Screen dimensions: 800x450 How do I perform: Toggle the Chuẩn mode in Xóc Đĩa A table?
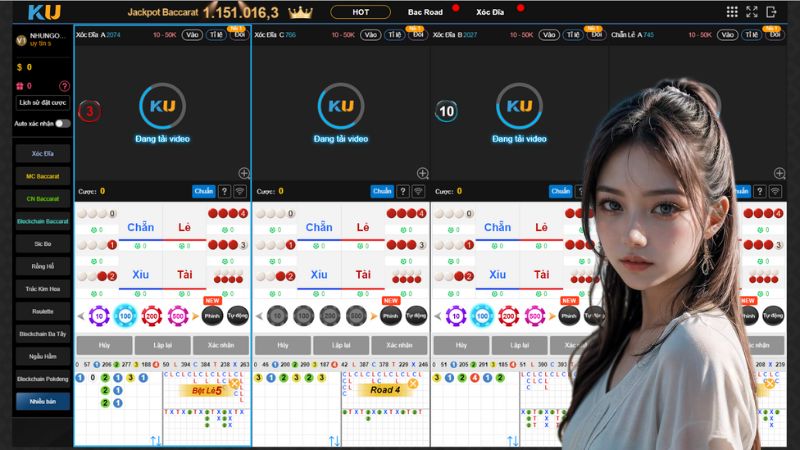pos(204,191)
